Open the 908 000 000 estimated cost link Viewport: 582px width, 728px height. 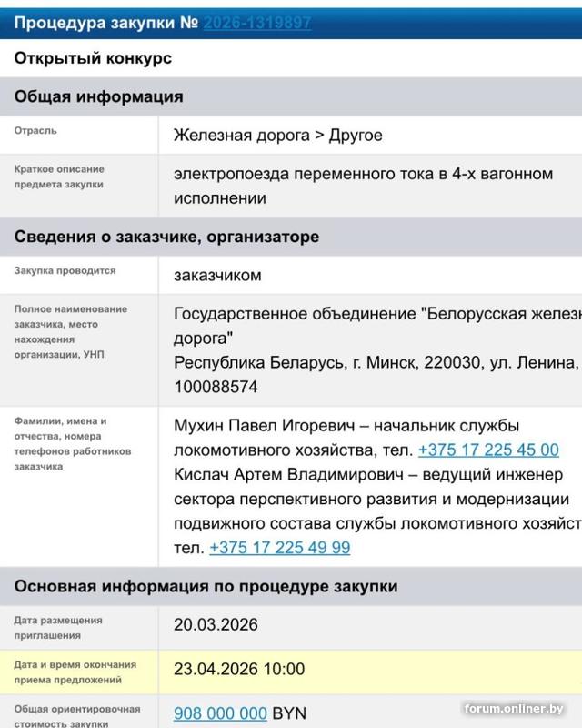220,713
